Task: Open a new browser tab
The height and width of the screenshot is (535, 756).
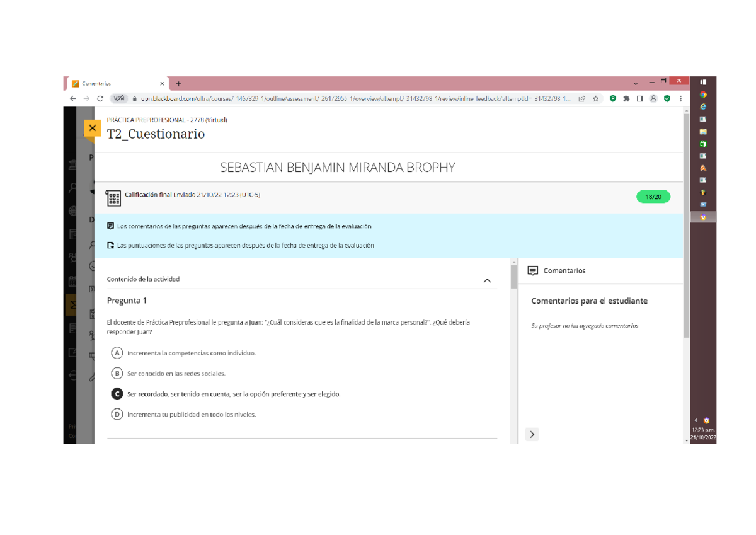Action: [x=178, y=83]
